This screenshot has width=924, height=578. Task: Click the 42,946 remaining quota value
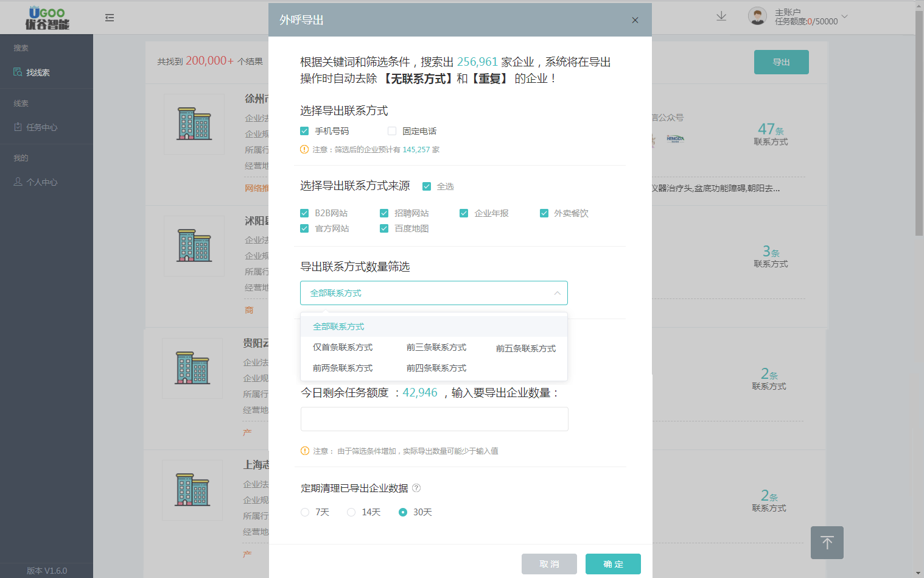[420, 393]
